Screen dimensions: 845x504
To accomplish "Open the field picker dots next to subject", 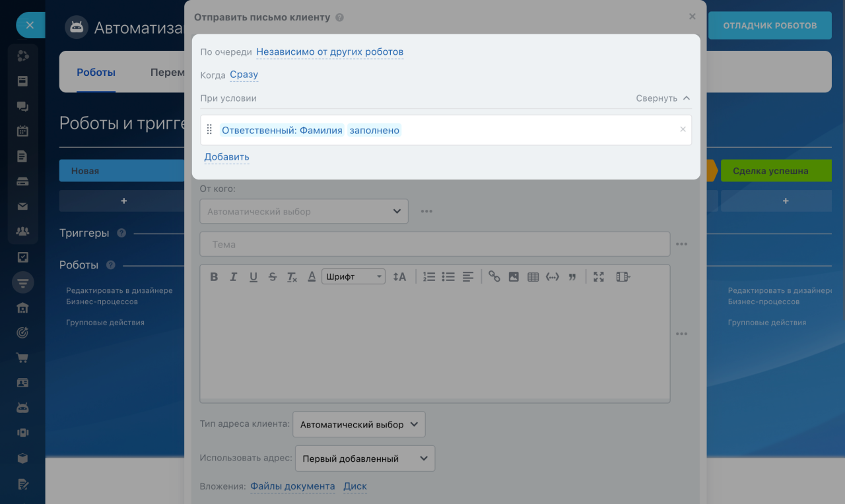I will click(x=681, y=244).
